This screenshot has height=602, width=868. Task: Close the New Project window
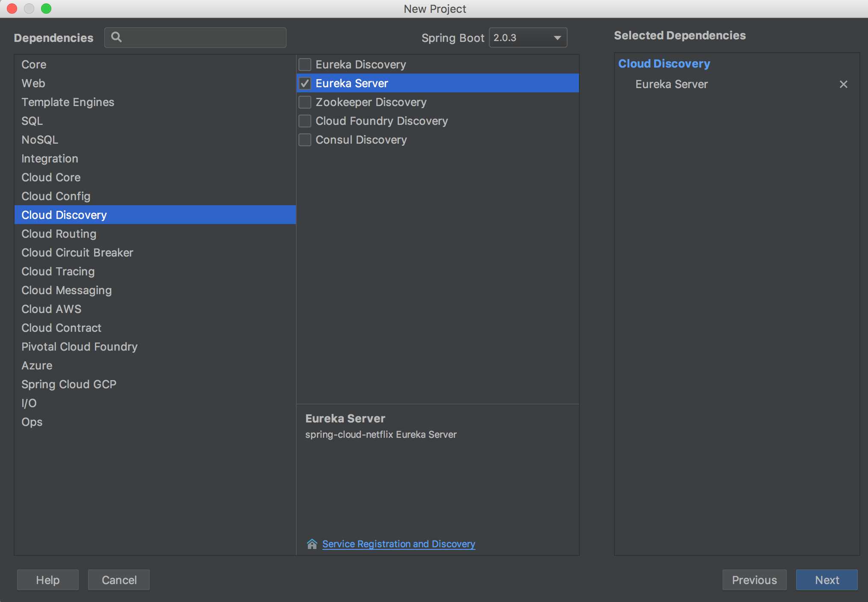pyautogui.click(x=12, y=9)
